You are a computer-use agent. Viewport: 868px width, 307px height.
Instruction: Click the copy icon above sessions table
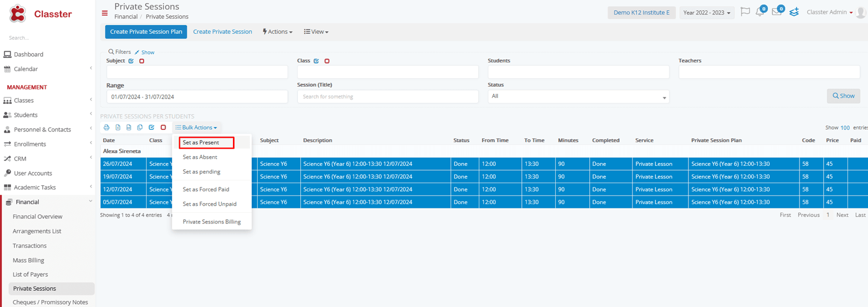tap(140, 128)
